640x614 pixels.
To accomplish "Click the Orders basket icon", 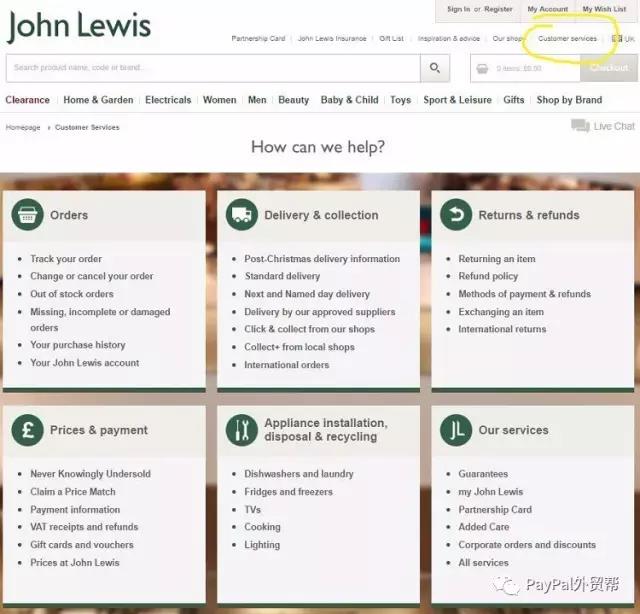I will point(27,215).
